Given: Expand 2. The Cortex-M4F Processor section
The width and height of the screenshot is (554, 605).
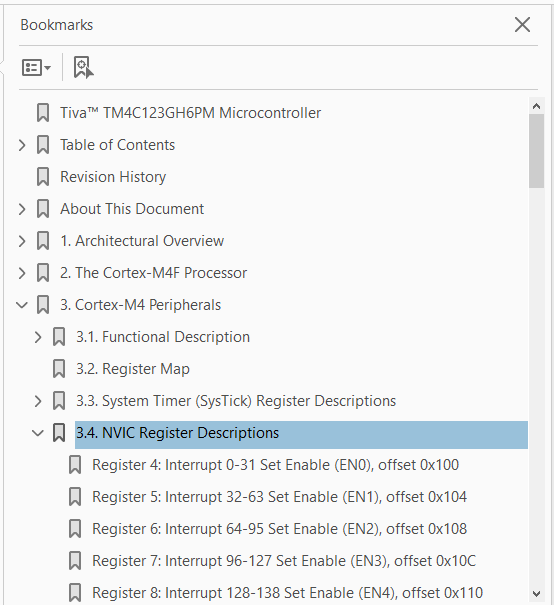Looking at the screenshot, I should pyautogui.click(x=22, y=273).
